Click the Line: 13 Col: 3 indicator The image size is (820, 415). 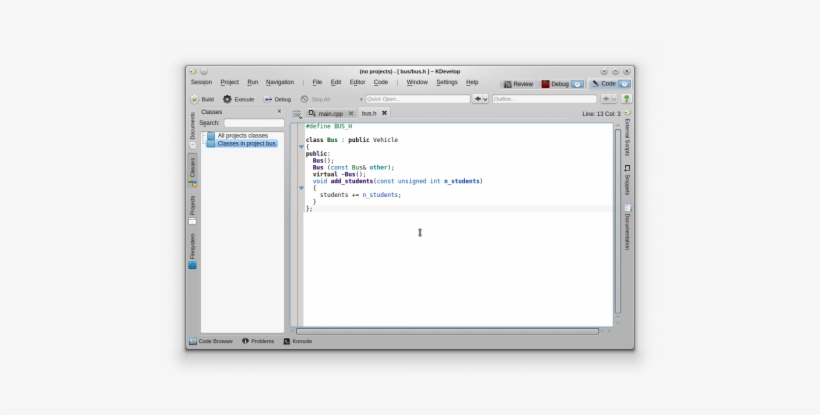pos(601,113)
